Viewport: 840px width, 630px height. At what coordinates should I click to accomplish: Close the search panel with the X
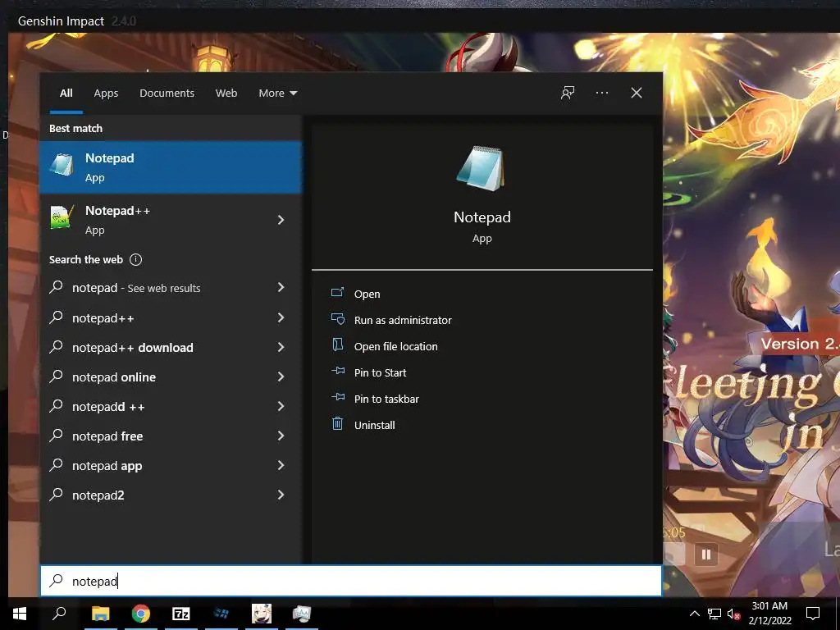point(636,94)
